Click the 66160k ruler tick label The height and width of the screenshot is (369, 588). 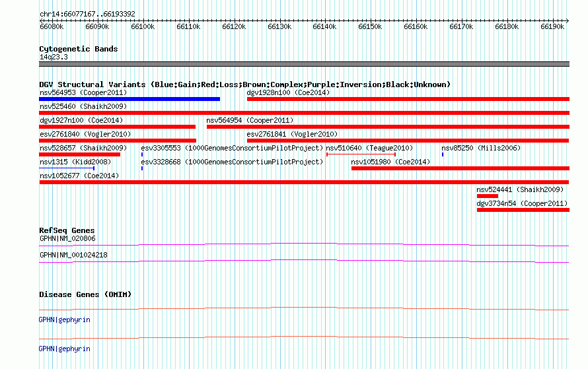pyautogui.click(x=416, y=26)
